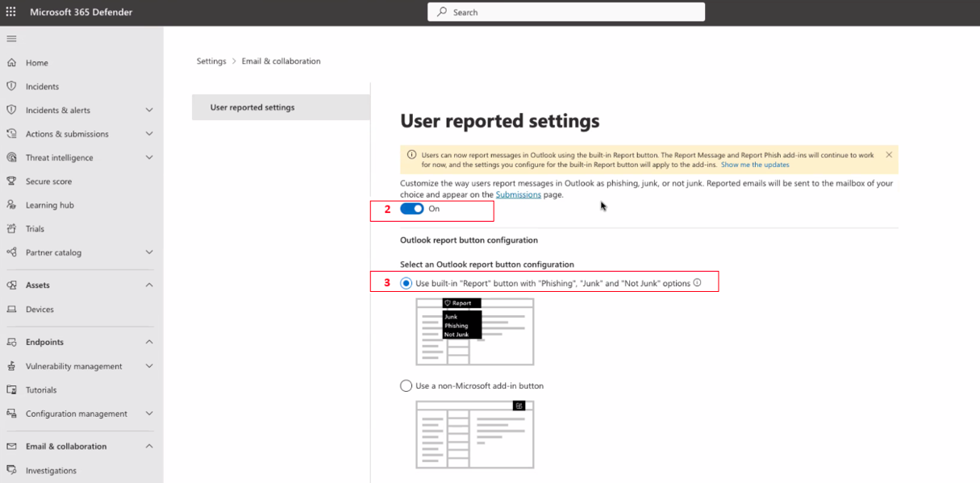Expand Vulnerability management chevron
This screenshot has height=483, width=980.
click(149, 366)
